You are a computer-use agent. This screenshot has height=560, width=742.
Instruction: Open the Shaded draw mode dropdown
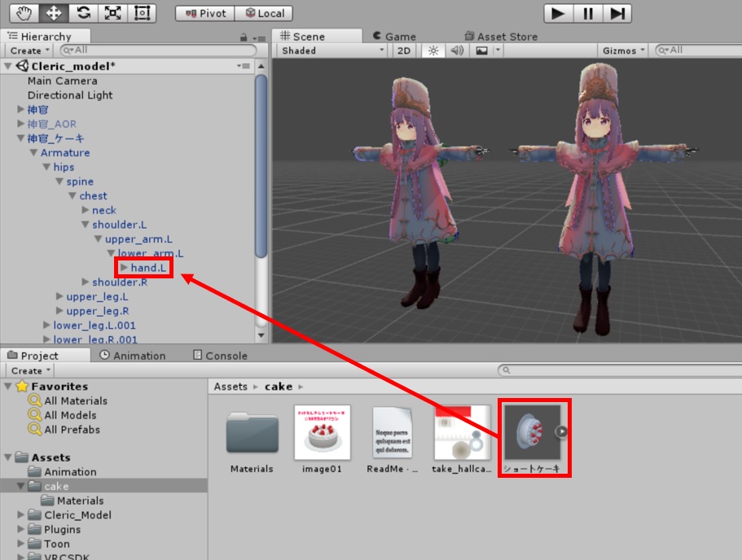[331, 50]
